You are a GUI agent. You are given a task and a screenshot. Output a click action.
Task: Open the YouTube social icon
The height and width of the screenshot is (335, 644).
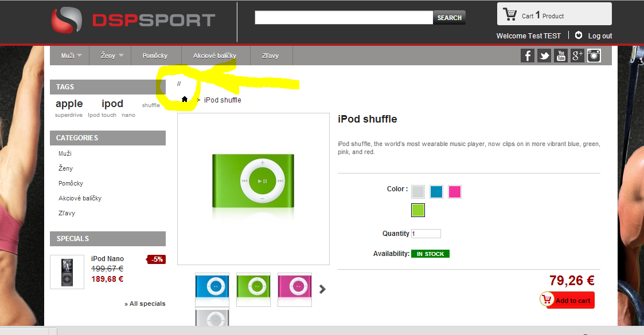pyautogui.click(x=561, y=56)
